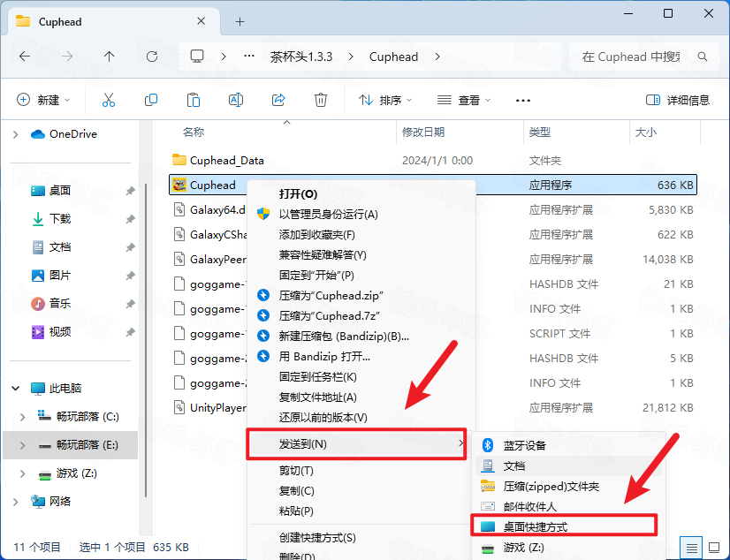The width and height of the screenshot is (730, 560).
Task: Open the 新建 dropdown
Action: [43, 100]
